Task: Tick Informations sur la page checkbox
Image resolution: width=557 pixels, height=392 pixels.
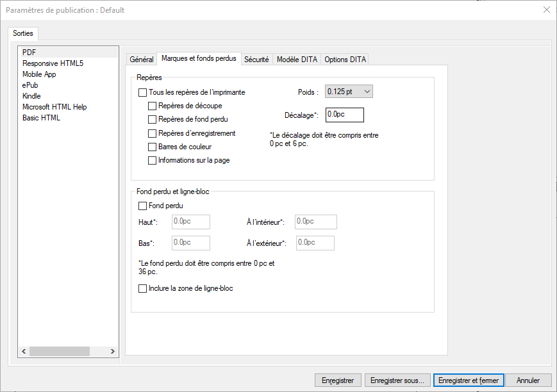Action: (x=153, y=161)
